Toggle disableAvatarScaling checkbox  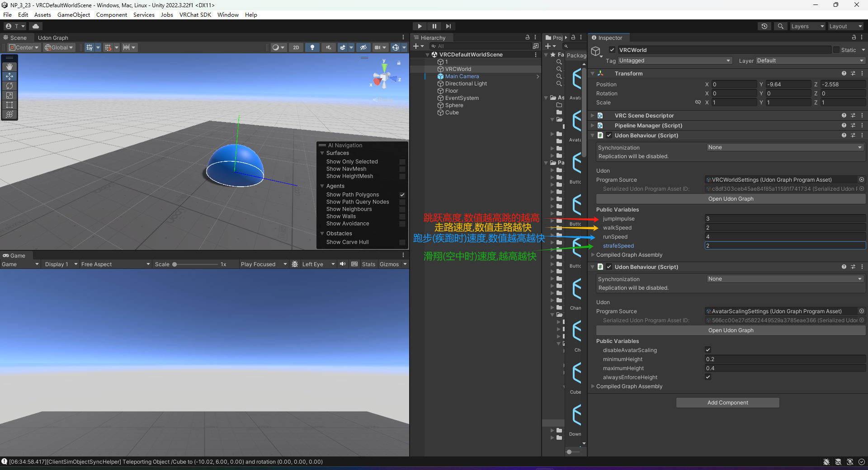point(708,350)
